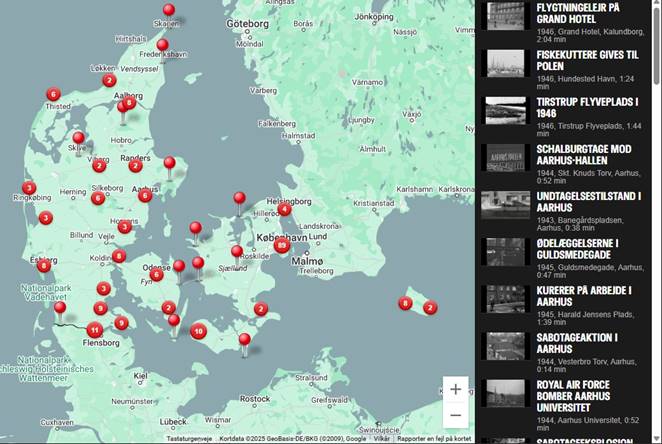662x444 pixels.
Task: Open Tastaturgenveje keyboard shortcuts link
Action: 189,439
